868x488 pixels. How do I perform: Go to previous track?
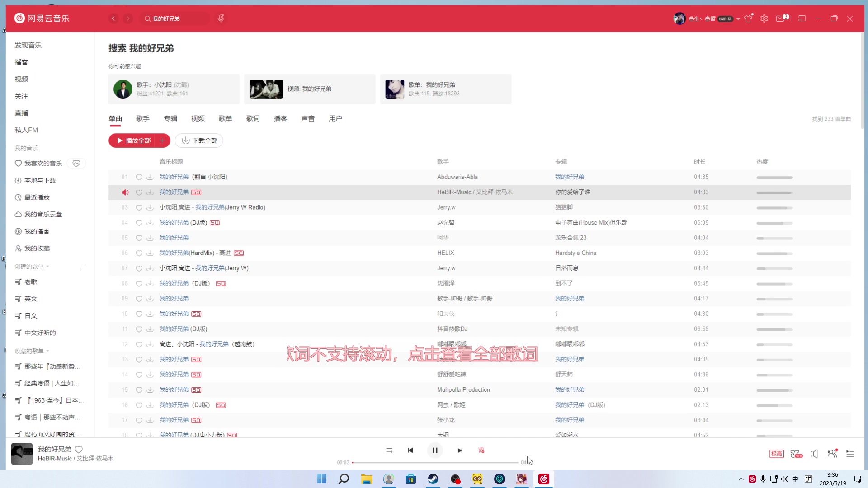(410, 450)
